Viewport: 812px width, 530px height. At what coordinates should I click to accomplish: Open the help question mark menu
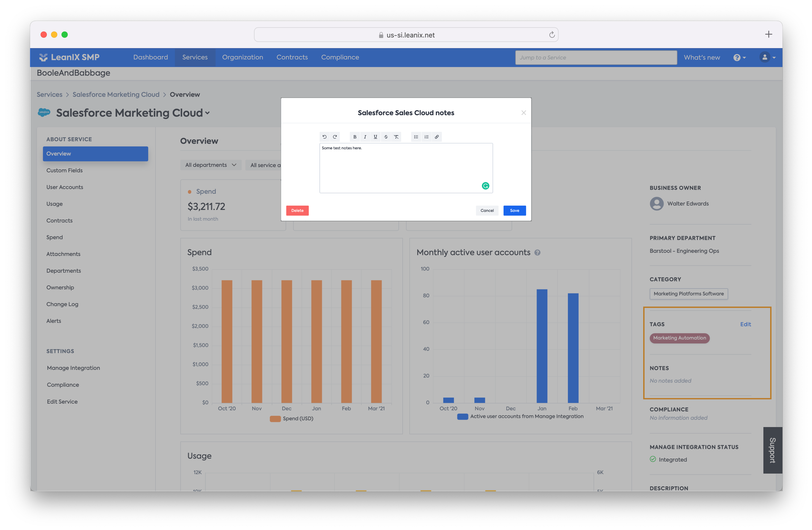point(739,57)
